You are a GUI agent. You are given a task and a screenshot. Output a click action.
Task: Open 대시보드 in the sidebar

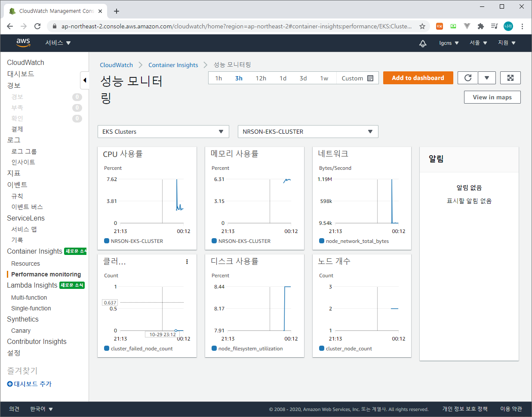pyautogui.click(x=20, y=74)
